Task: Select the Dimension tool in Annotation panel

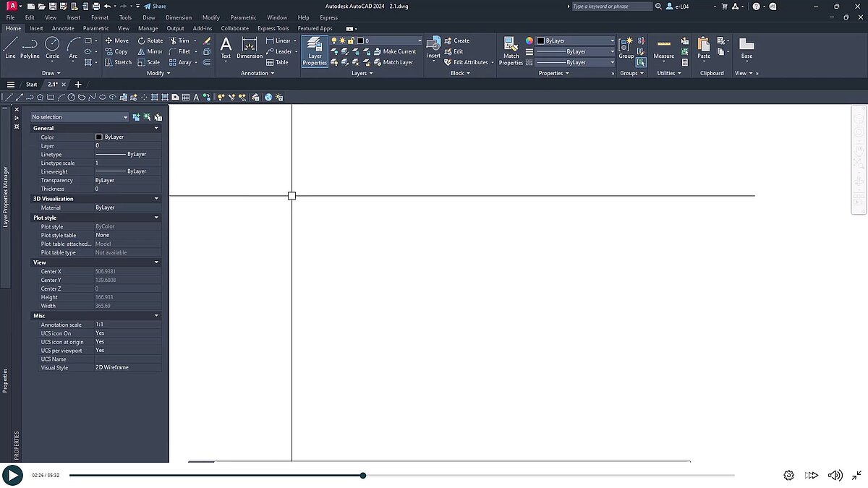Action: [x=249, y=48]
